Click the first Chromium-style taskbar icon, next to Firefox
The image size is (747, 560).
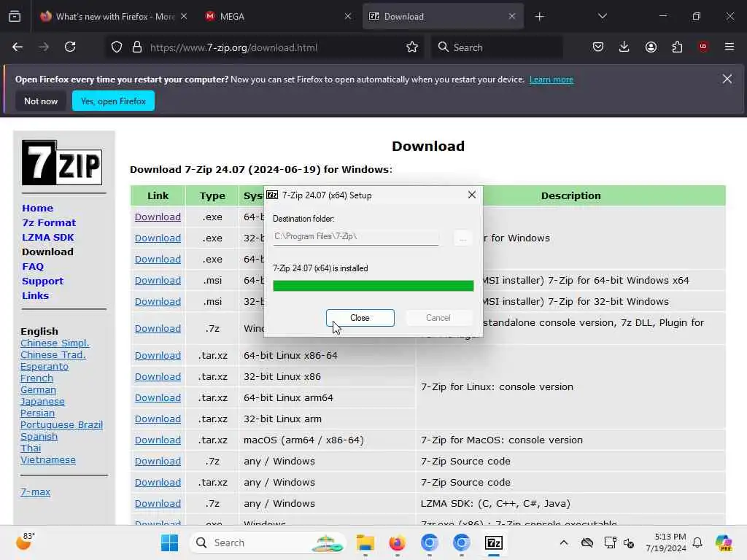(x=429, y=542)
